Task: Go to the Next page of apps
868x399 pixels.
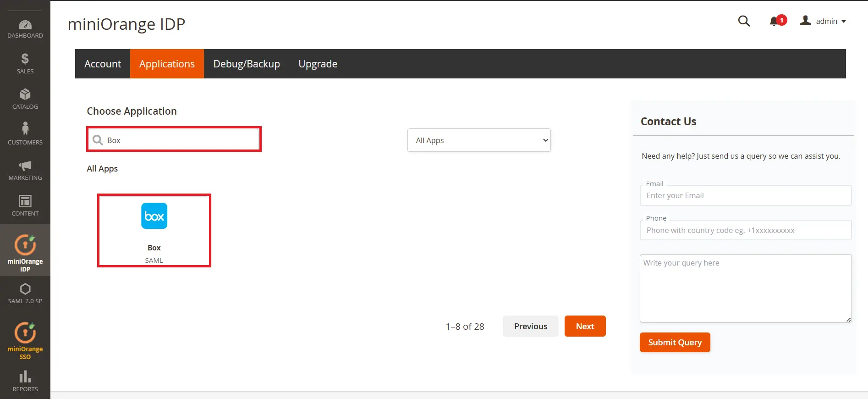Action: pos(585,326)
